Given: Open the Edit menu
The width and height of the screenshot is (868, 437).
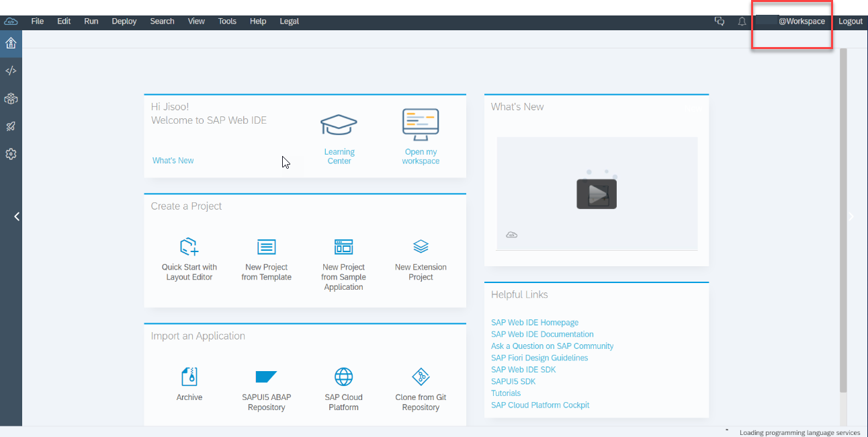Looking at the screenshot, I should coord(64,22).
